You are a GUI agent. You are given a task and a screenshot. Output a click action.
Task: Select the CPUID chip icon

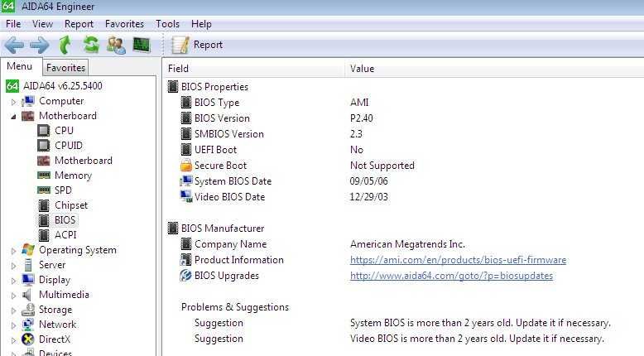[x=44, y=146]
